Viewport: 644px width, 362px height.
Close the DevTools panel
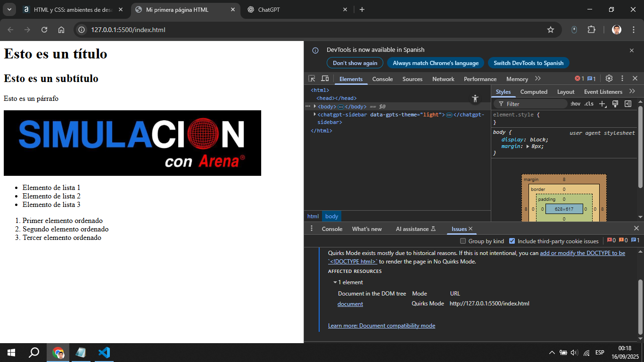click(635, 79)
